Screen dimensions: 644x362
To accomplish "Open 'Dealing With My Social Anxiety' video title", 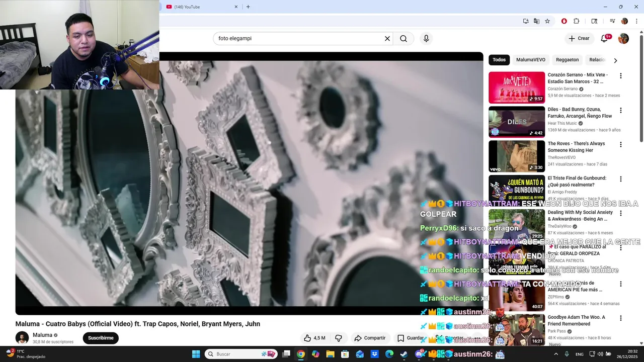I will coord(580,216).
